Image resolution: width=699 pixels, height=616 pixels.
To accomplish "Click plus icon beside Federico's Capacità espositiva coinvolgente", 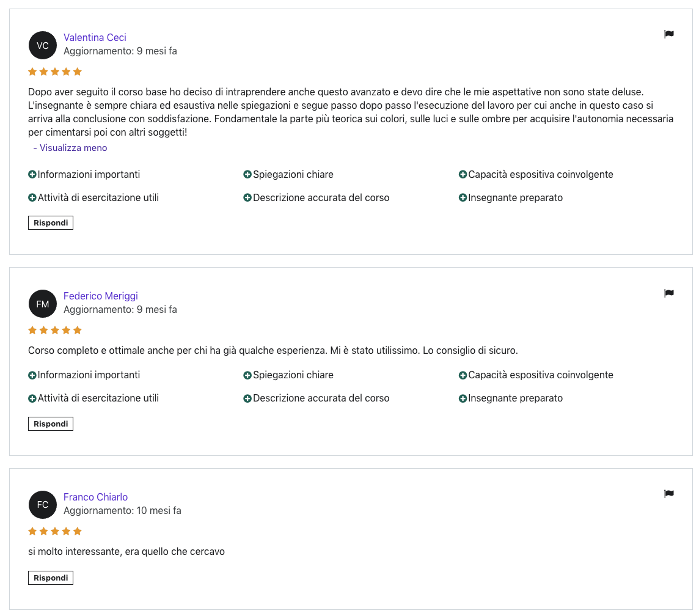I will (x=463, y=375).
